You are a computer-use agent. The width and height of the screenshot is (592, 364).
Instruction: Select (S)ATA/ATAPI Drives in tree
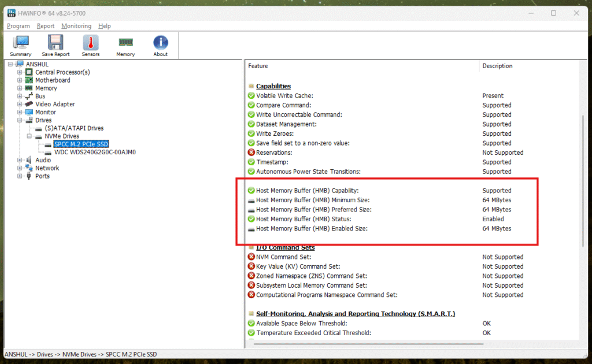click(74, 128)
